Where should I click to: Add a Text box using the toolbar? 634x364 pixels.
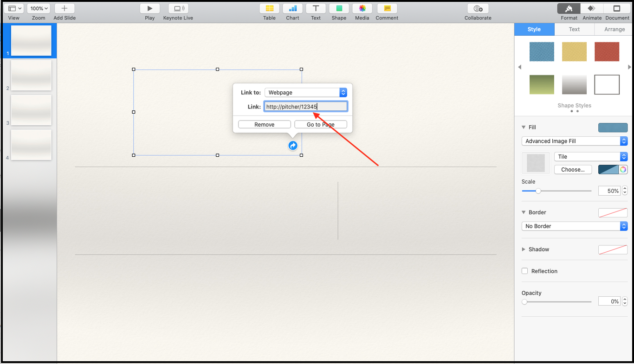(x=316, y=8)
